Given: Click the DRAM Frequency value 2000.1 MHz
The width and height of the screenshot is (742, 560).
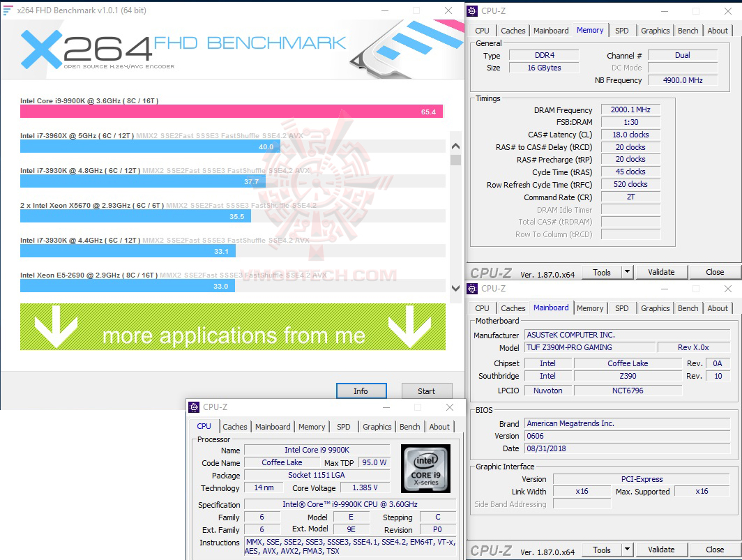Looking at the screenshot, I should pyautogui.click(x=630, y=109).
